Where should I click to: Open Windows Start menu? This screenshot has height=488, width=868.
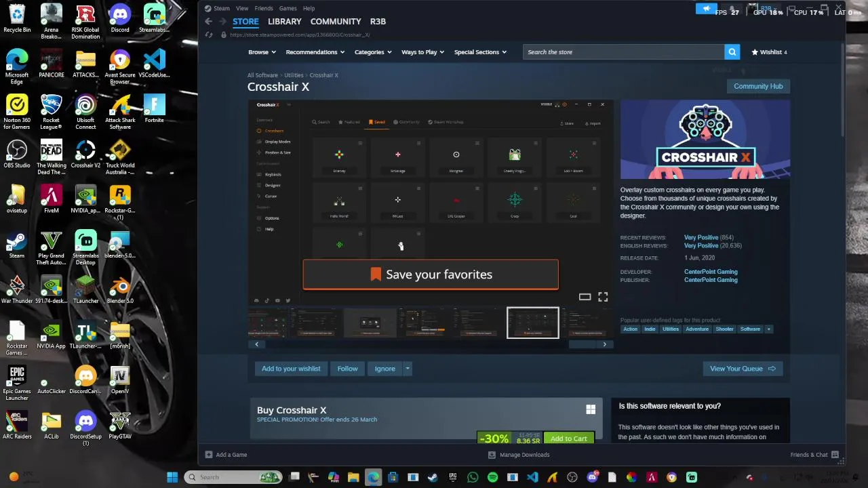[x=172, y=477]
